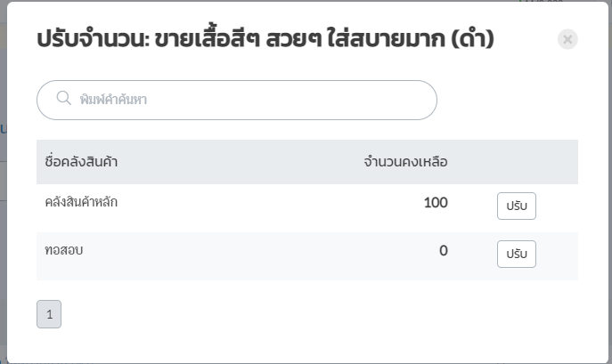This screenshot has height=364, width=612.
Task: Select the คลังสินค้าหลัก warehouse name
Action: 81,202
